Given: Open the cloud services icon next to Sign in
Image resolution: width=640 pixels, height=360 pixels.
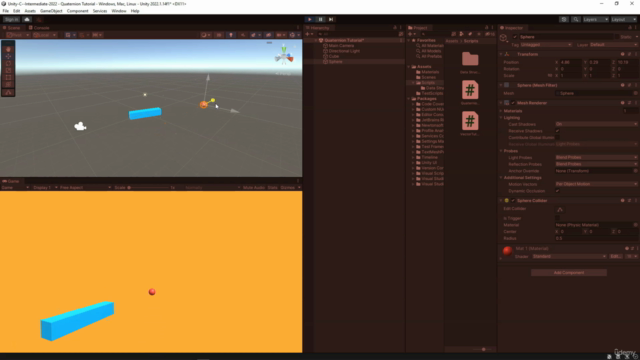Looking at the screenshot, I should click(27, 19).
